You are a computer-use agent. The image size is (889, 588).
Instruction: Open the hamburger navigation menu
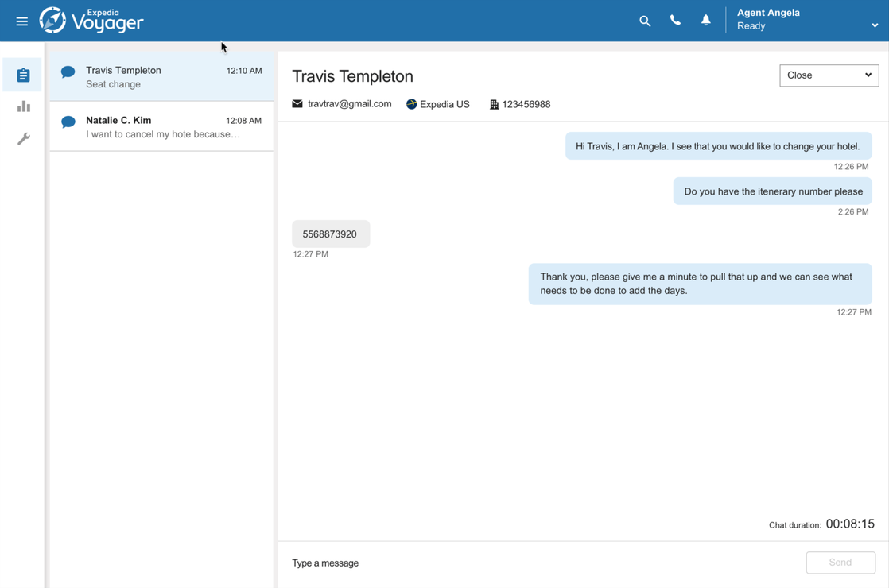pos(22,21)
